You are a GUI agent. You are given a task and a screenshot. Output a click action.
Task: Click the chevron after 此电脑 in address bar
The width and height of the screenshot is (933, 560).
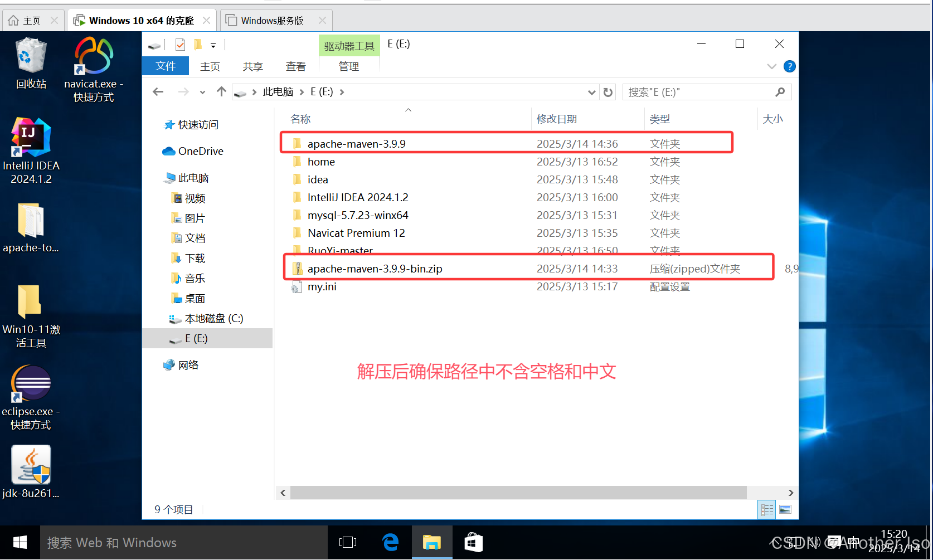click(302, 92)
